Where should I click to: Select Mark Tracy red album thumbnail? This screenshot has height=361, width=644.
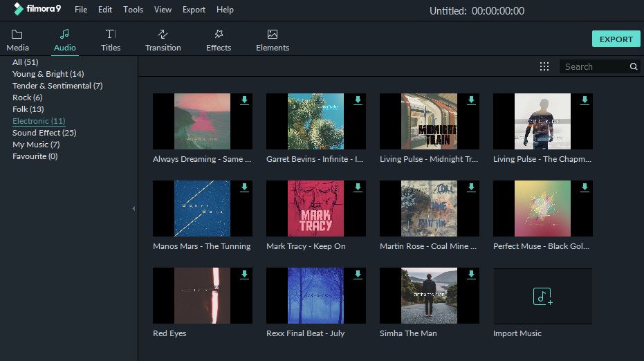(x=315, y=208)
